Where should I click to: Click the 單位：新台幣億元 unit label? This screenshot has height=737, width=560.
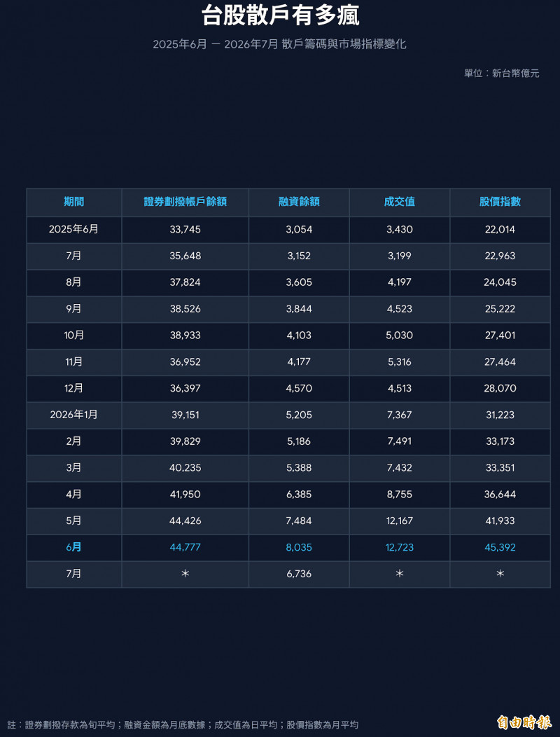[x=502, y=74]
